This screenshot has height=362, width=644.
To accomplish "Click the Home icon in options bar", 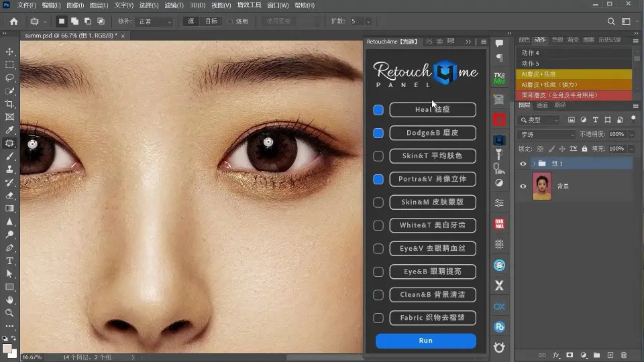I will [13, 21].
